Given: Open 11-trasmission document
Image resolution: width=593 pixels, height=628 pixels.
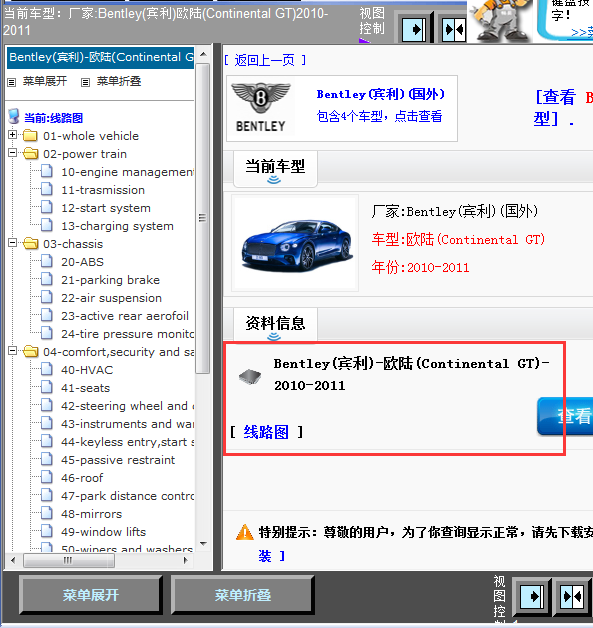Looking at the screenshot, I should [103, 190].
